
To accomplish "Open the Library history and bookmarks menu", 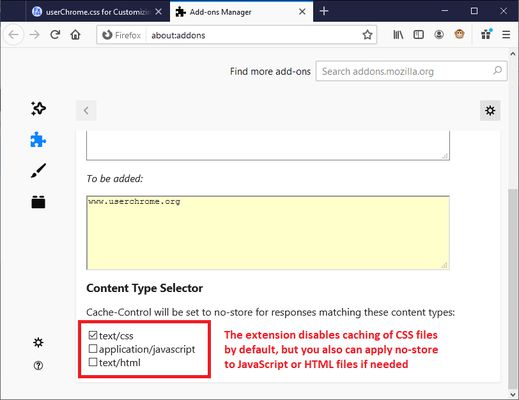I will pos(398,35).
